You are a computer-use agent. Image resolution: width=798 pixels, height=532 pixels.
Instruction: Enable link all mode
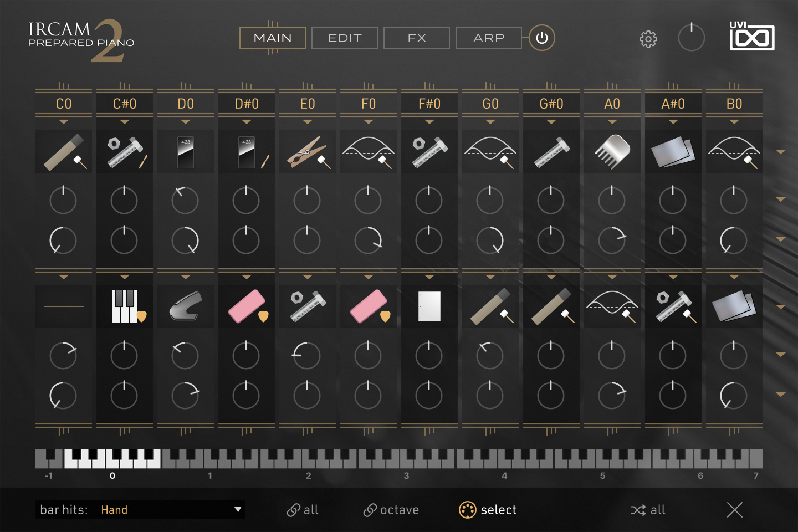pyautogui.click(x=303, y=510)
